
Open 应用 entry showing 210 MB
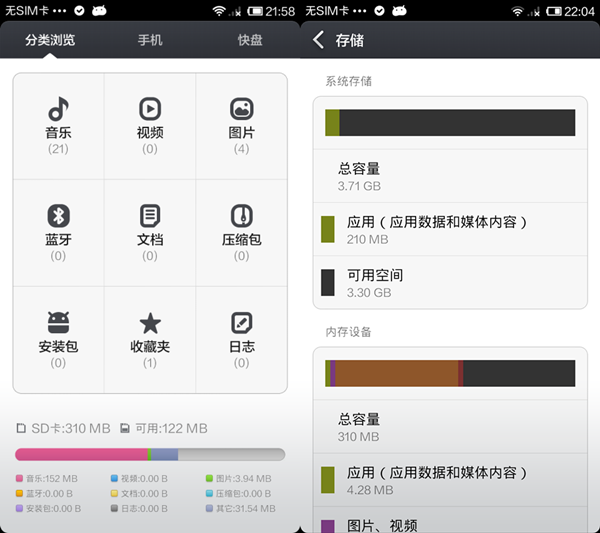pos(450,229)
